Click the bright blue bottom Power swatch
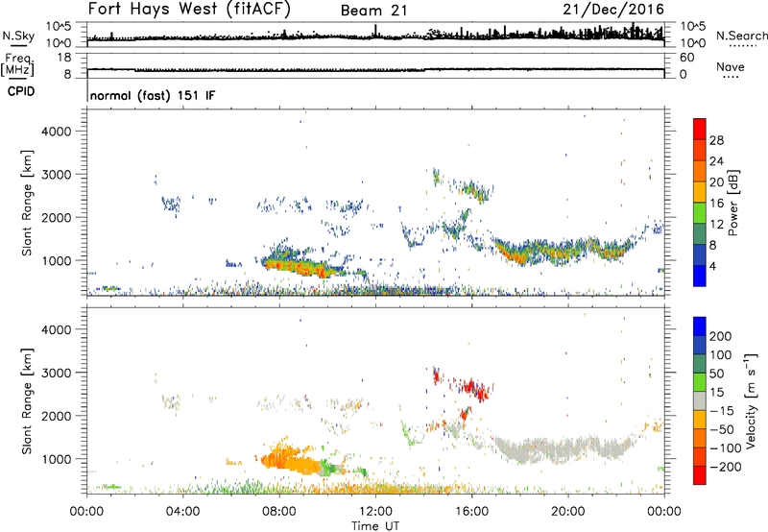 (x=700, y=276)
